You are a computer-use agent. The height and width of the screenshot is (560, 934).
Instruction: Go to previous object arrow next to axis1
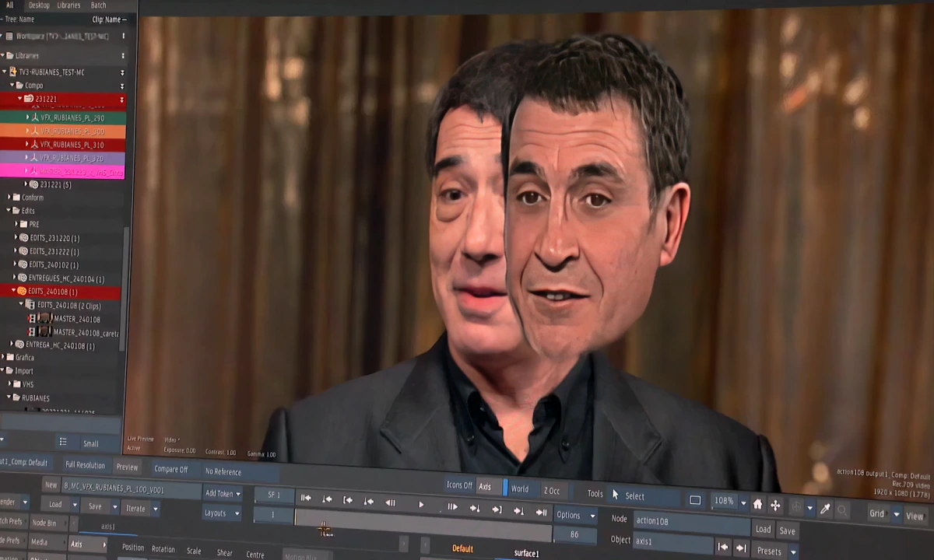(723, 547)
